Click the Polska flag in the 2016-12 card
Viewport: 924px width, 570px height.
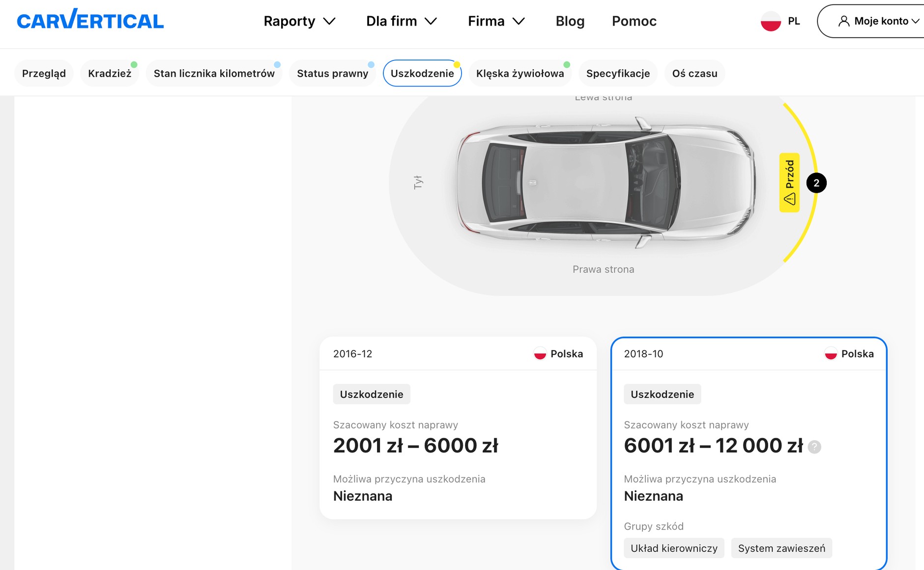540,354
